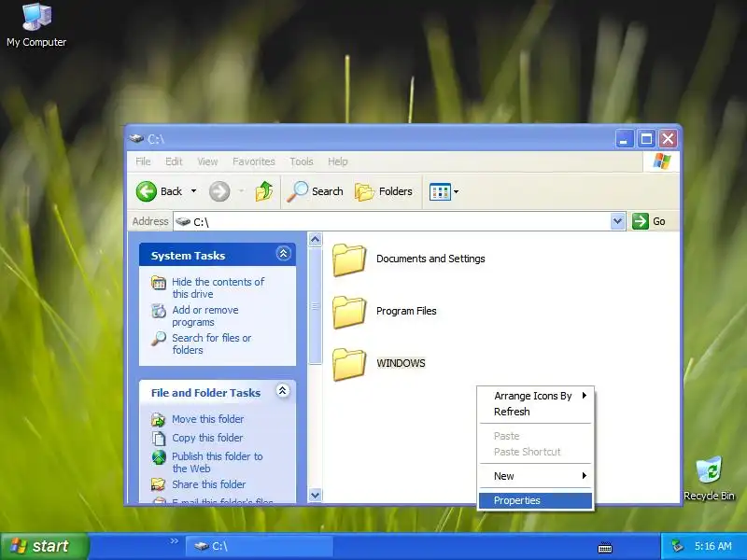Open the Tools menu
The width and height of the screenshot is (747, 560).
(x=302, y=161)
